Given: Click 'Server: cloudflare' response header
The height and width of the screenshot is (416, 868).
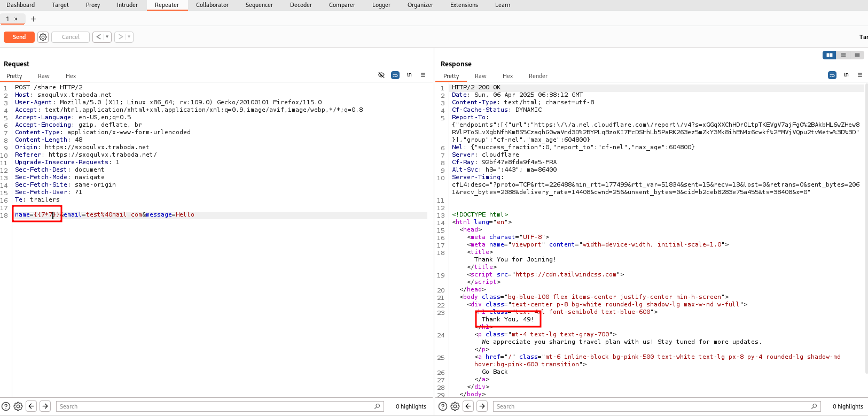Looking at the screenshot, I should [x=485, y=155].
